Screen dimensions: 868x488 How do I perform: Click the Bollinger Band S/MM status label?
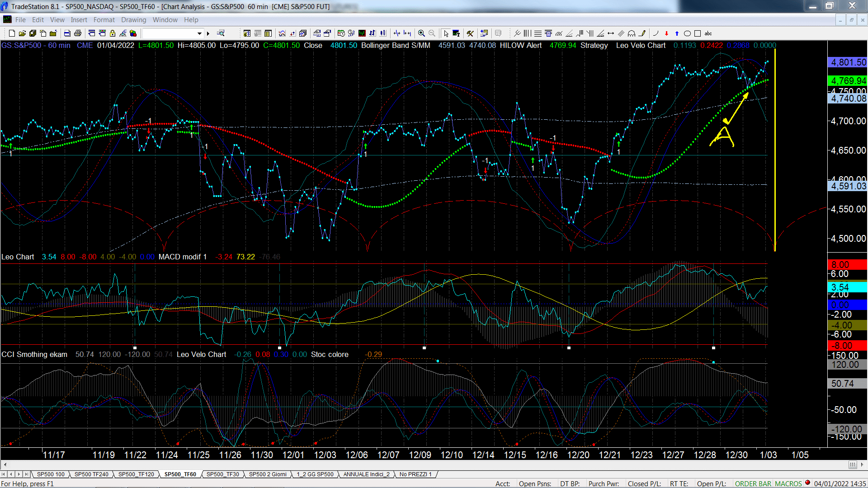(x=396, y=45)
